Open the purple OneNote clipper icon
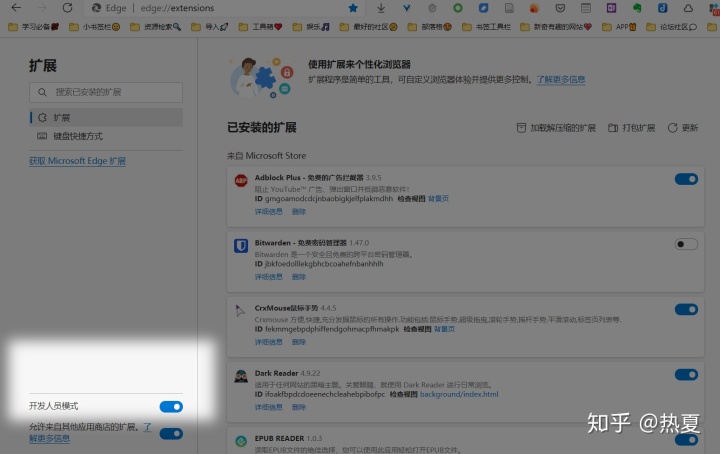 click(611, 8)
